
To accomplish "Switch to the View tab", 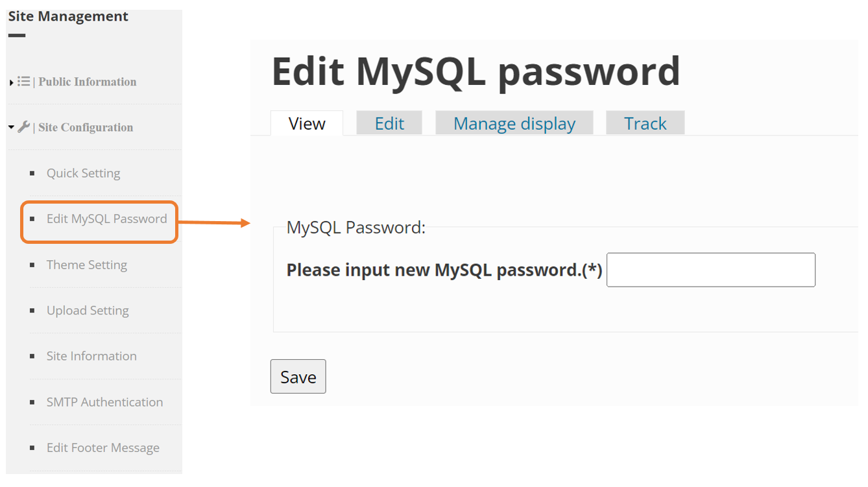I will pos(307,123).
